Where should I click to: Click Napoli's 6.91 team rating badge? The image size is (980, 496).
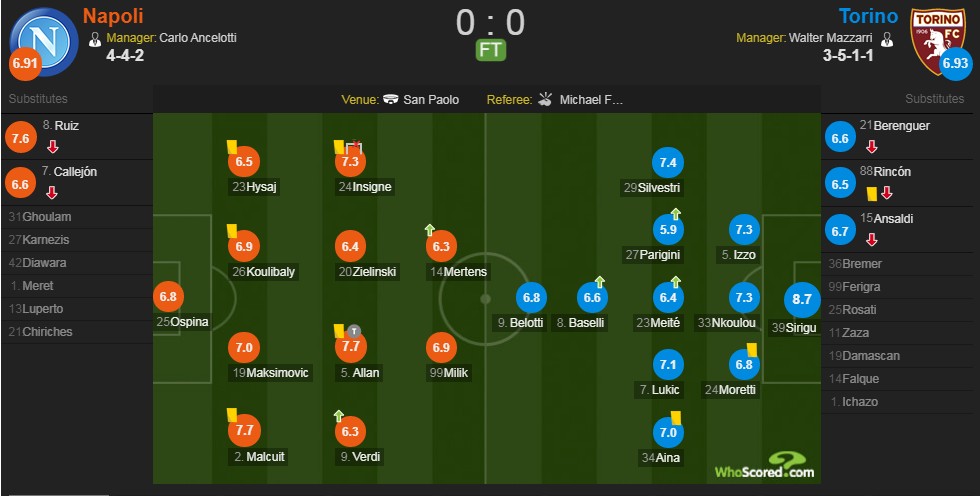(x=26, y=64)
